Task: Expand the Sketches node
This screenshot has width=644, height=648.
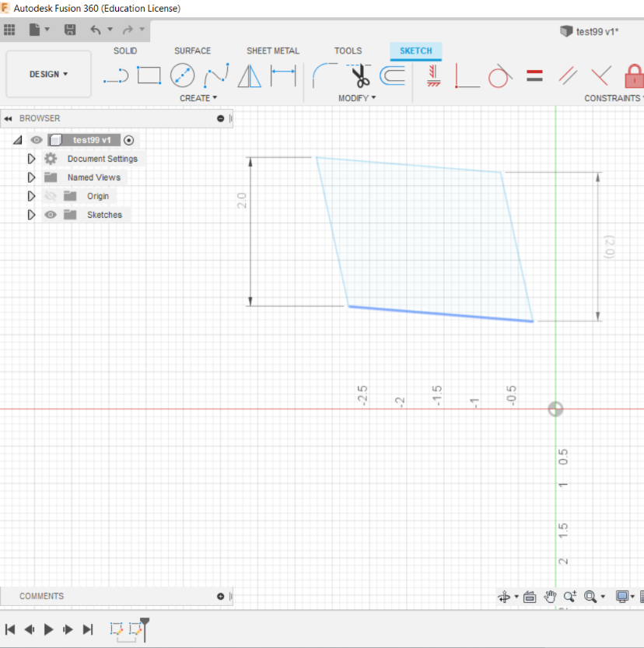Action: click(x=31, y=215)
